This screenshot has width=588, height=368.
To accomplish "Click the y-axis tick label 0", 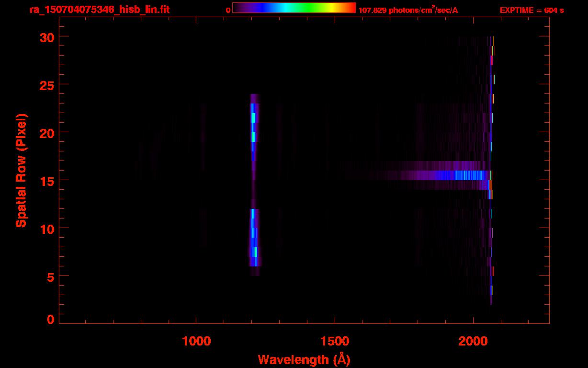I will pyautogui.click(x=50, y=320).
